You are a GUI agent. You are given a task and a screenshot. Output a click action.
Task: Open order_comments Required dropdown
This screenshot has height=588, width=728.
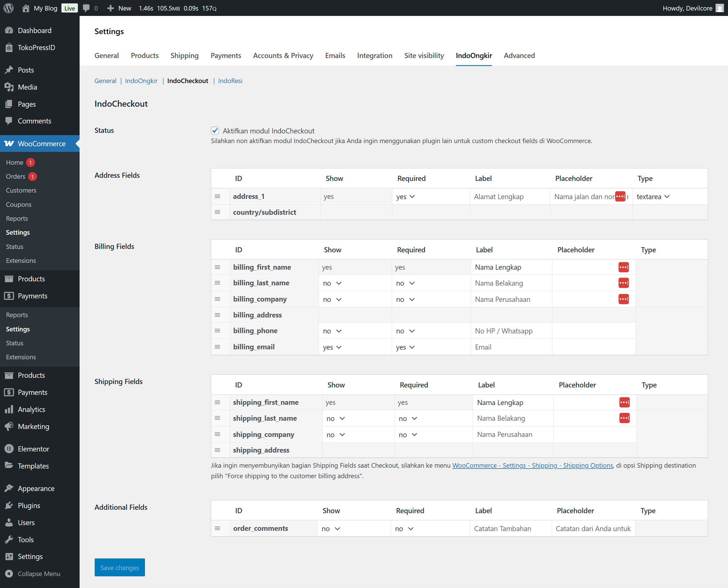pyautogui.click(x=405, y=529)
